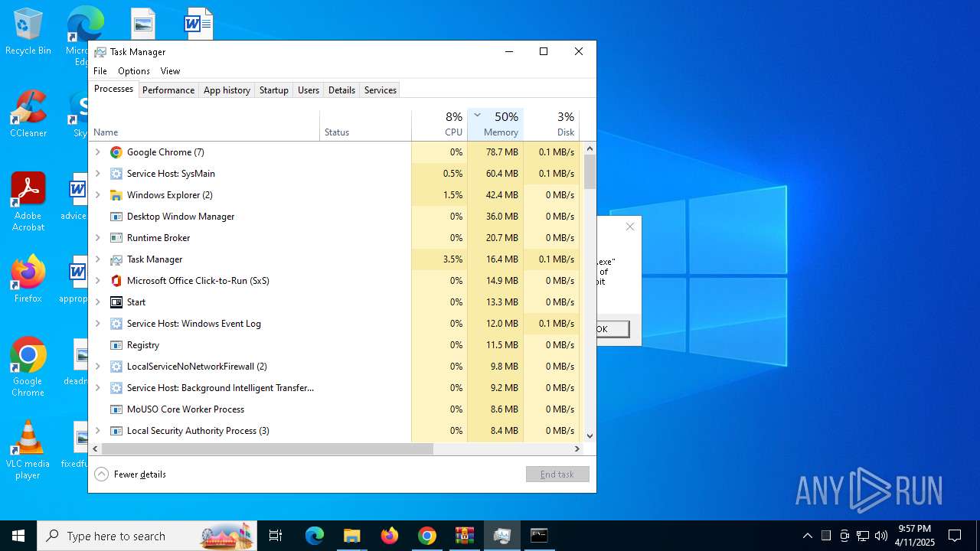The image size is (980, 551).
Task: Click the Local Security Authority Process icon
Action: [116, 431]
